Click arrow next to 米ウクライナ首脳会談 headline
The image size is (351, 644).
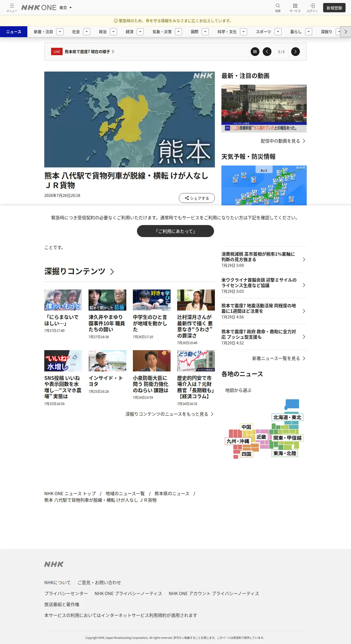tap(304, 285)
